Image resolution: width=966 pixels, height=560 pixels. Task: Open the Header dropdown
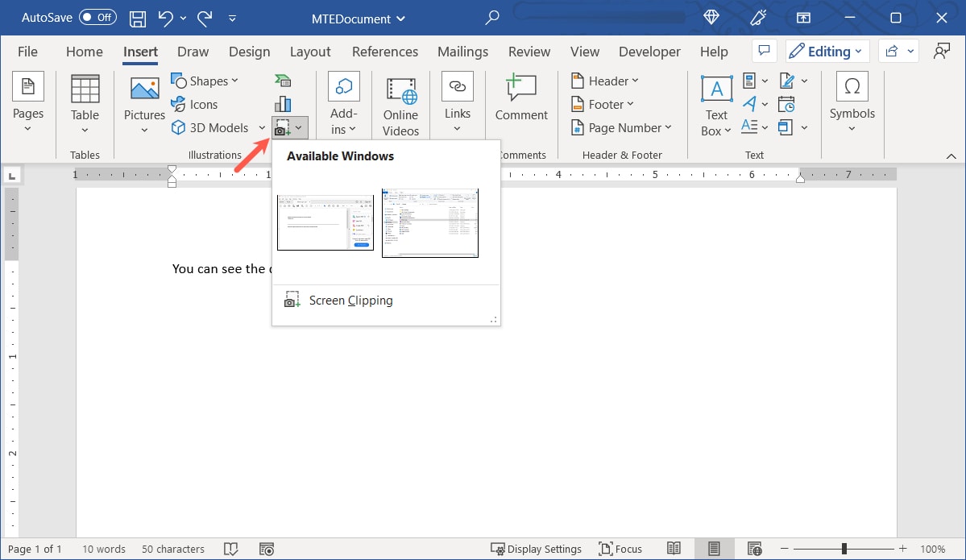(603, 81)
